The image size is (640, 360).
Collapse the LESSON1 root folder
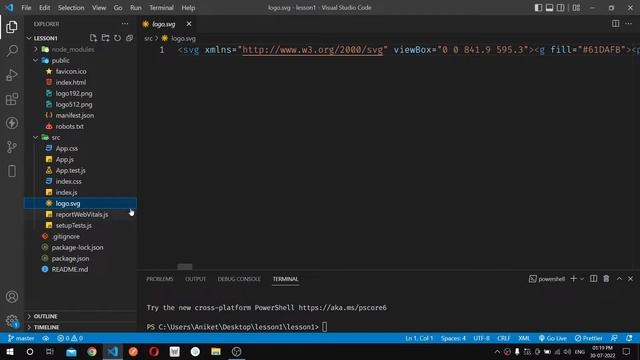coord(29,38)
